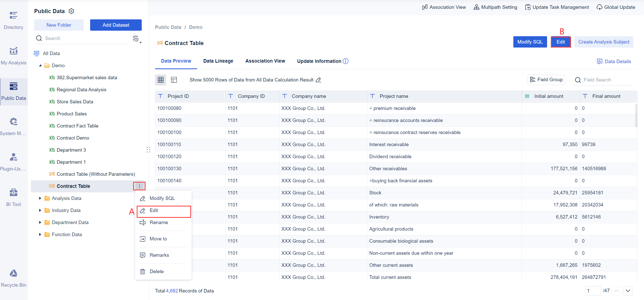Click the settings gear beside Public Data

[71, 11]
